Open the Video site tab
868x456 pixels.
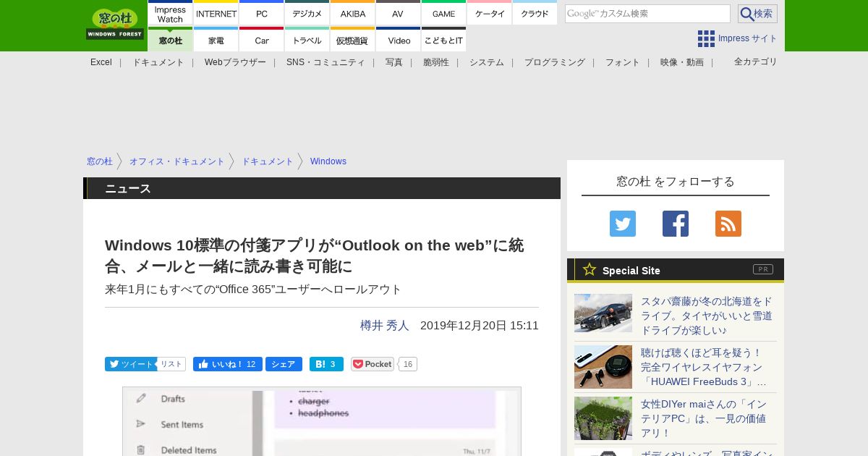click(398, 40)
